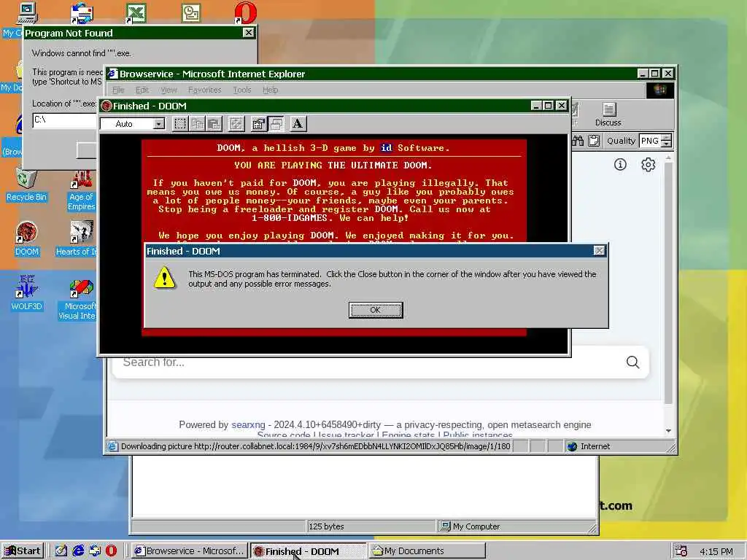
Task: Close the Program Not Found dialog
Action: 249,32
